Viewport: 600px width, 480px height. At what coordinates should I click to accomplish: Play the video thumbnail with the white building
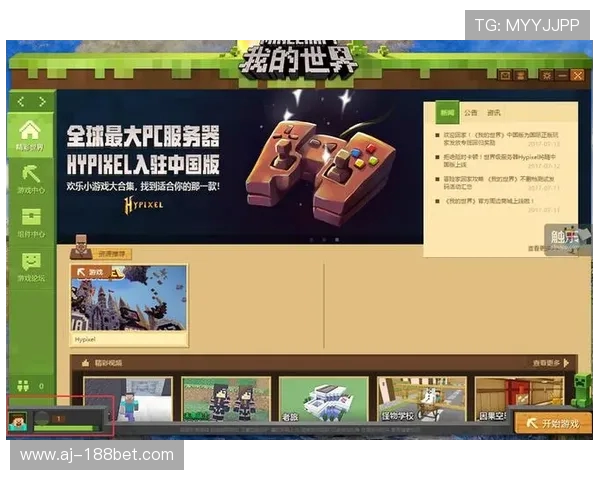click(x=324, y=399)
